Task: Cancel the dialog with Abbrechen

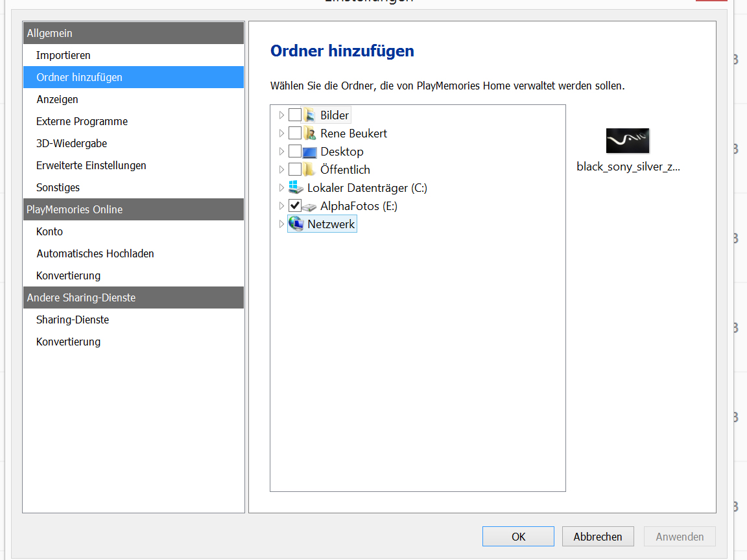Action: tap(597, 536)
